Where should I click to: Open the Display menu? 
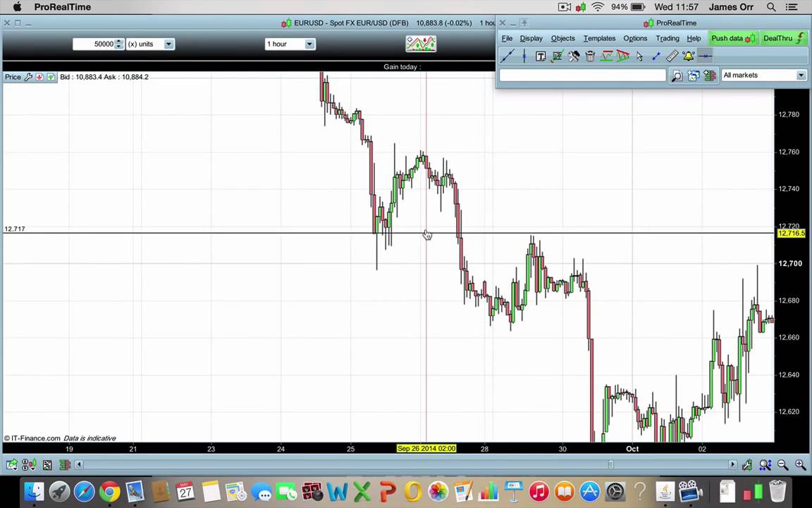pyautogui.click(x=531, y=38)
